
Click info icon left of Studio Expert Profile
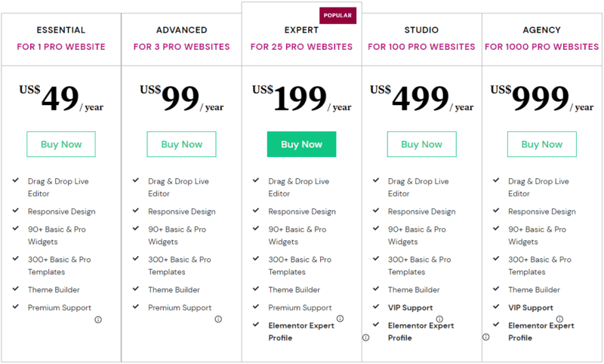pos(366,338)
